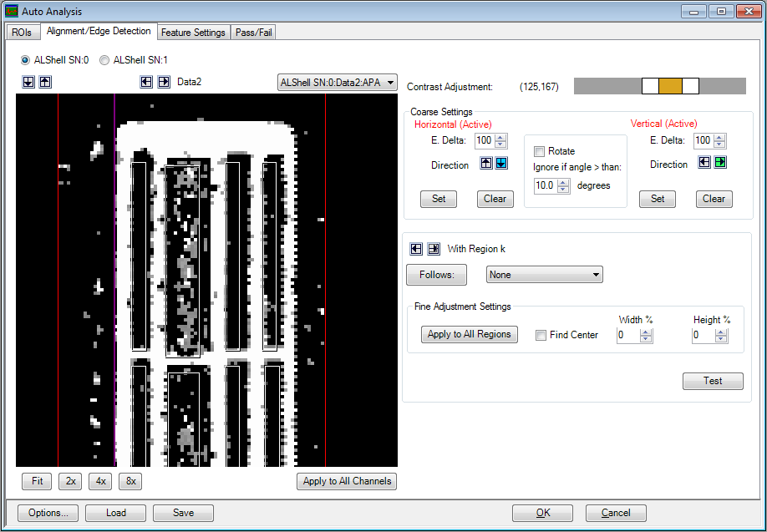Enable the Rotate checkbox
Screen dimensions: 767x532
539,151
